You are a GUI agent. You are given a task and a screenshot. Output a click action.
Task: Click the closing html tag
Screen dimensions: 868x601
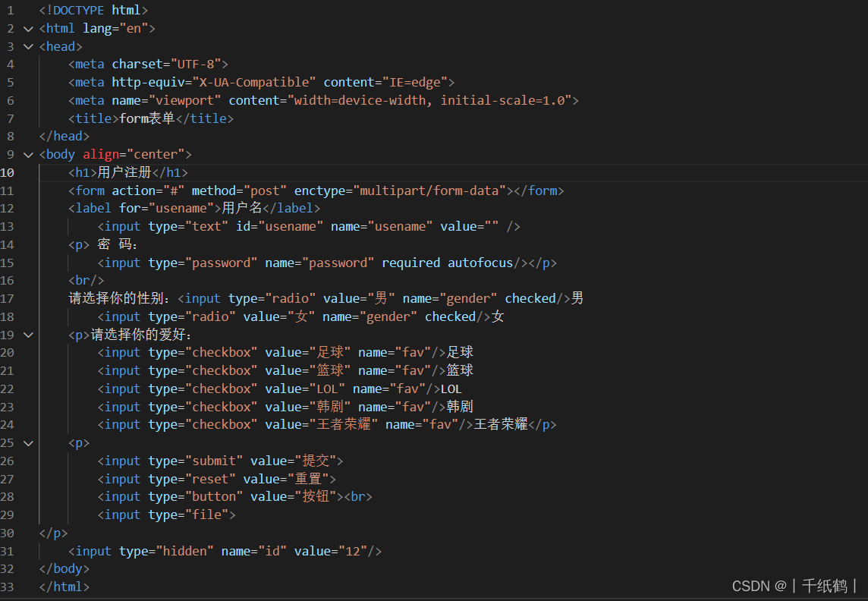64,587
